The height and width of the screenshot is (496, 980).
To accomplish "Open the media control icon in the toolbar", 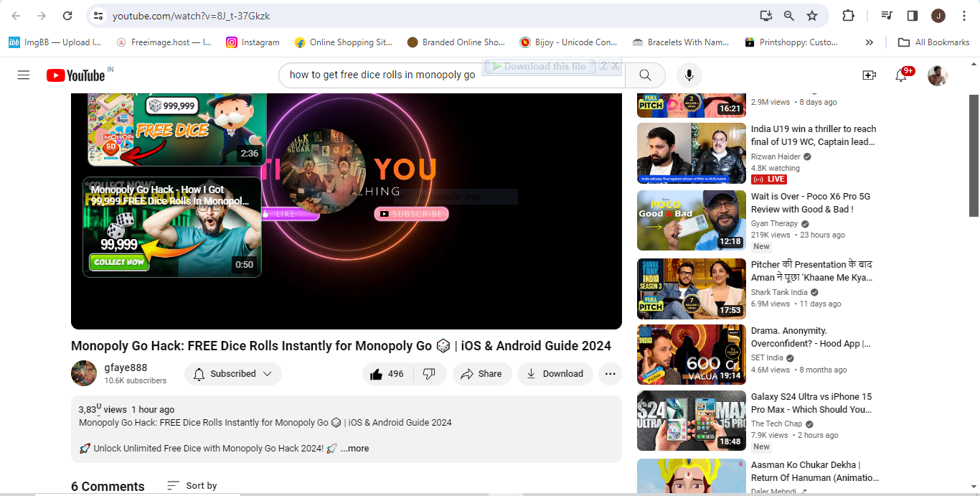I will [x=887, y=15].
